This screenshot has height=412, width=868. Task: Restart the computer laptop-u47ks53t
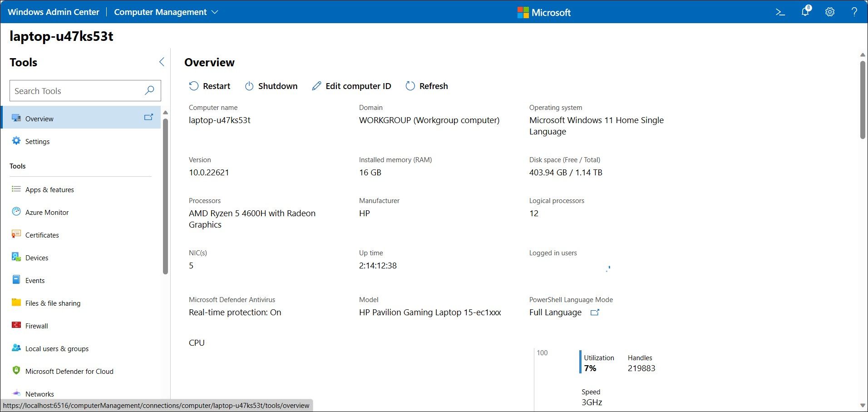tap(209, 86)
